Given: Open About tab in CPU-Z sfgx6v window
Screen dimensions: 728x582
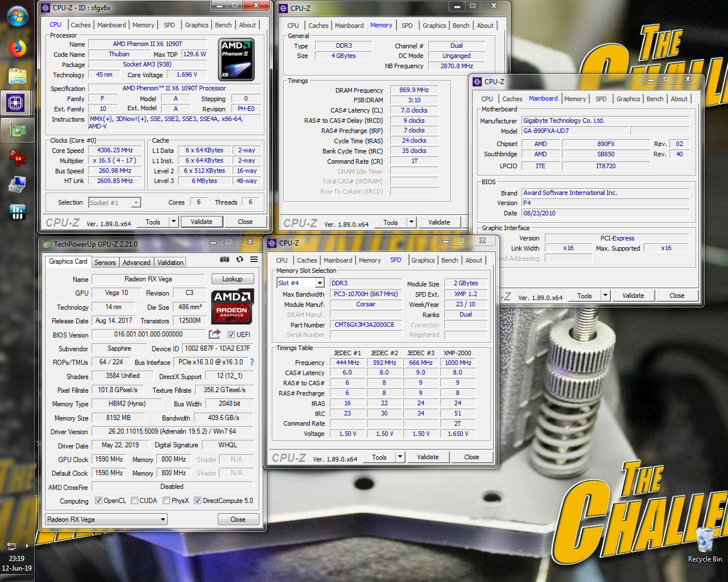Looking at the screenshot, I should point(247,25).
